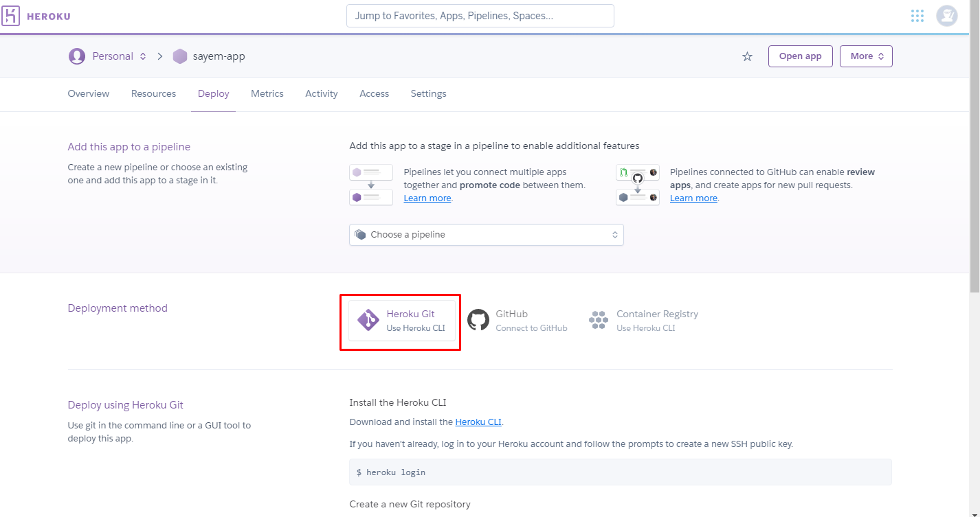The height and width of the screenshot is (517, 980).
Task: Click the pipeline diagram illustration icon
Action: coord(370,183)
